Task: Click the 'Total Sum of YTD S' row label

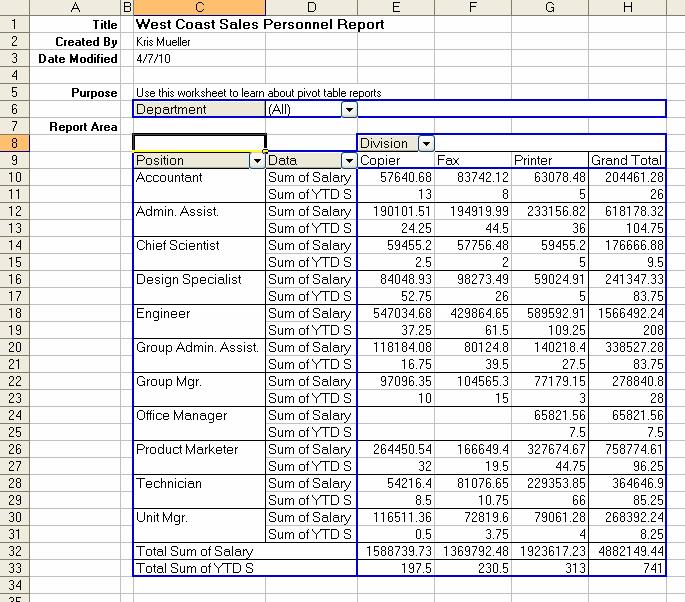Action: [245, 568]
